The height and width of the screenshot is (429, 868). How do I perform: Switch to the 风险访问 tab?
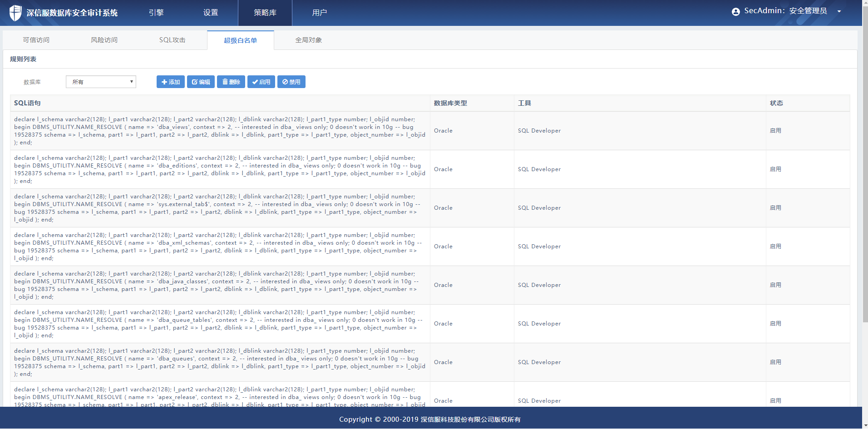click(x=104, y=40)
